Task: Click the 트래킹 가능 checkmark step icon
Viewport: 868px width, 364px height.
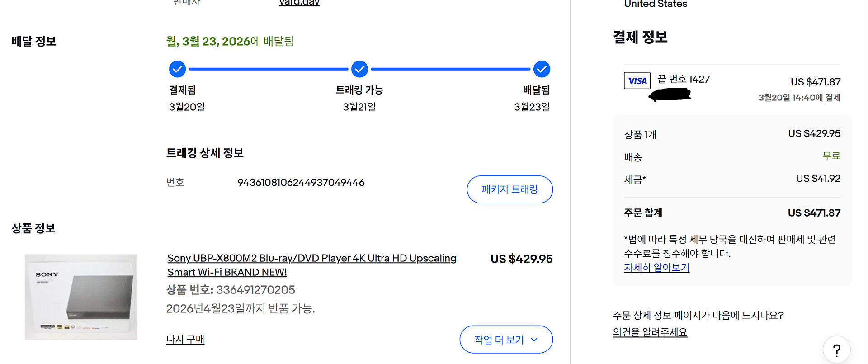Action: [x=359, y=69]
